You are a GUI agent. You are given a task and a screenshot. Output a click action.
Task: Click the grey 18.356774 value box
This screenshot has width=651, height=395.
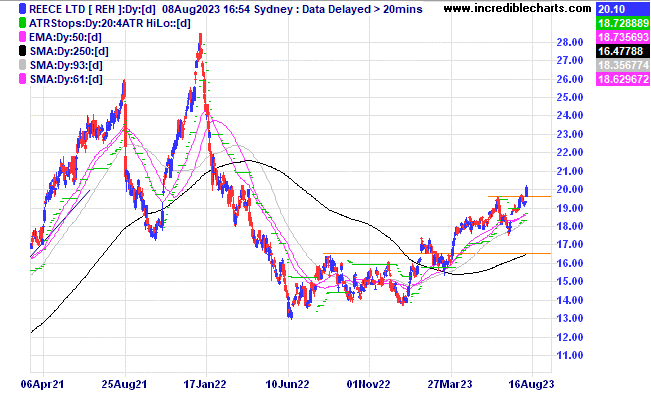622,65
